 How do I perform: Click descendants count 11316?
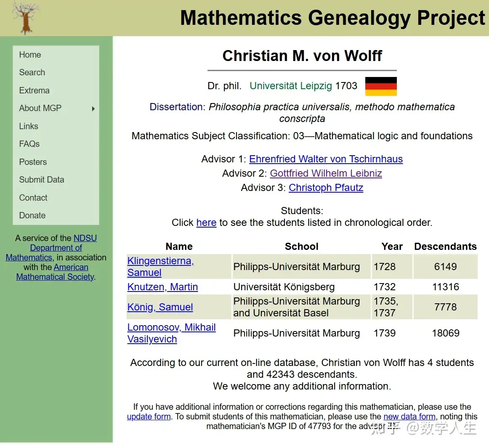[445, 287]
